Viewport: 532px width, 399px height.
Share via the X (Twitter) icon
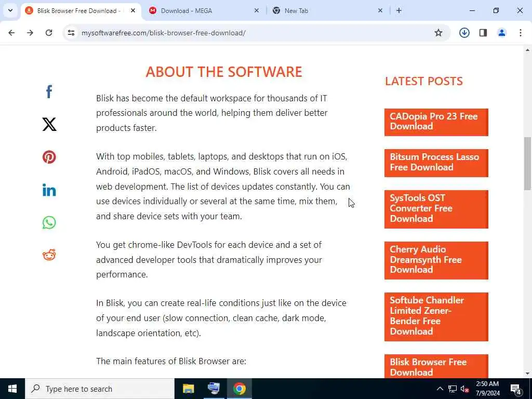pos(49,124)
